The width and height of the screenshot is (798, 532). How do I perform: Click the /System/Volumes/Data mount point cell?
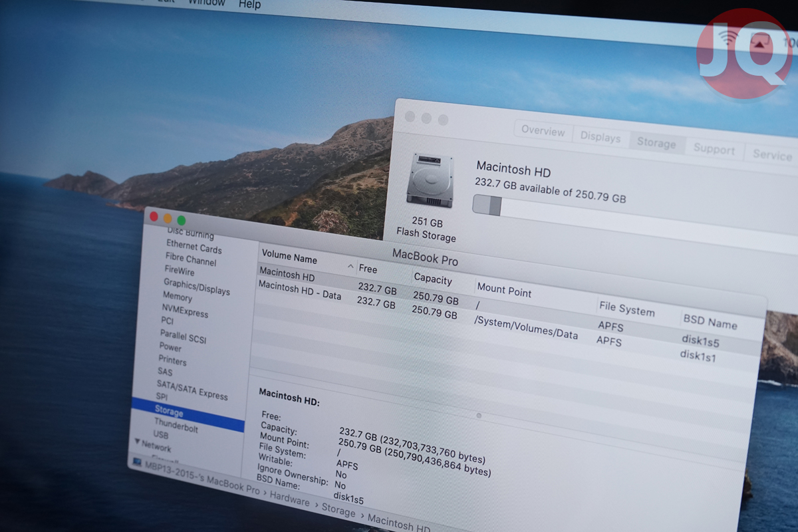point(525,327)
